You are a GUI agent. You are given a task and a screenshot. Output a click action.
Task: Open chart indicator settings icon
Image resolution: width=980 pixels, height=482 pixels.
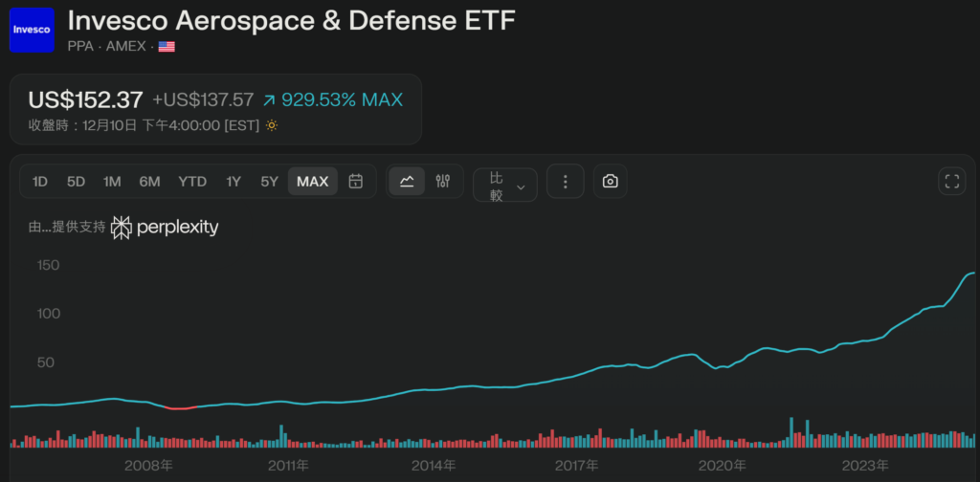click(x=442, y=182)
